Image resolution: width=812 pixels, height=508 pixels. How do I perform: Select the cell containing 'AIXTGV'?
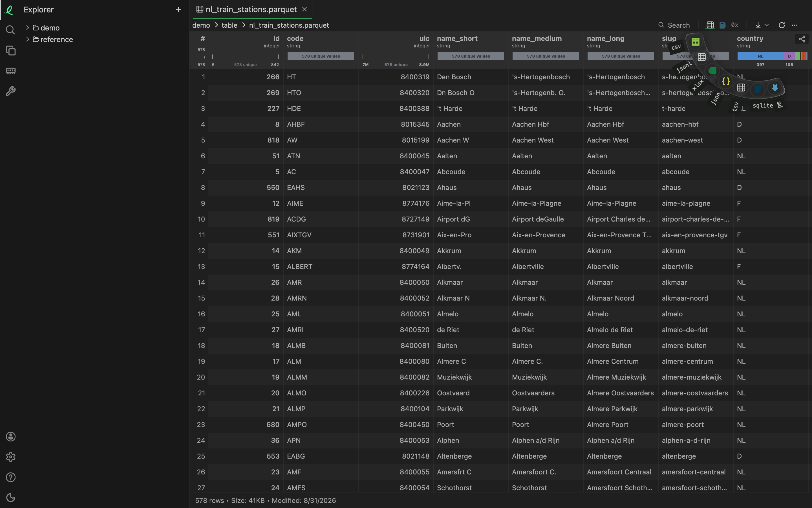321,235
